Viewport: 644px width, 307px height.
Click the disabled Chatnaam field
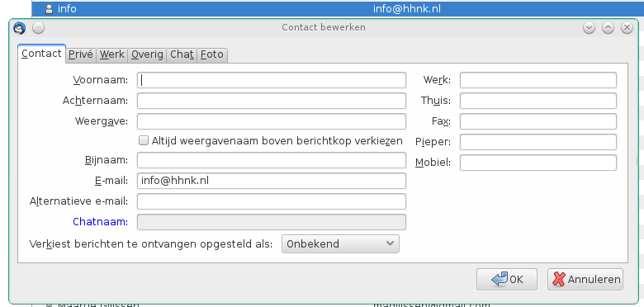pyautogui.click(x=272, y=222)
